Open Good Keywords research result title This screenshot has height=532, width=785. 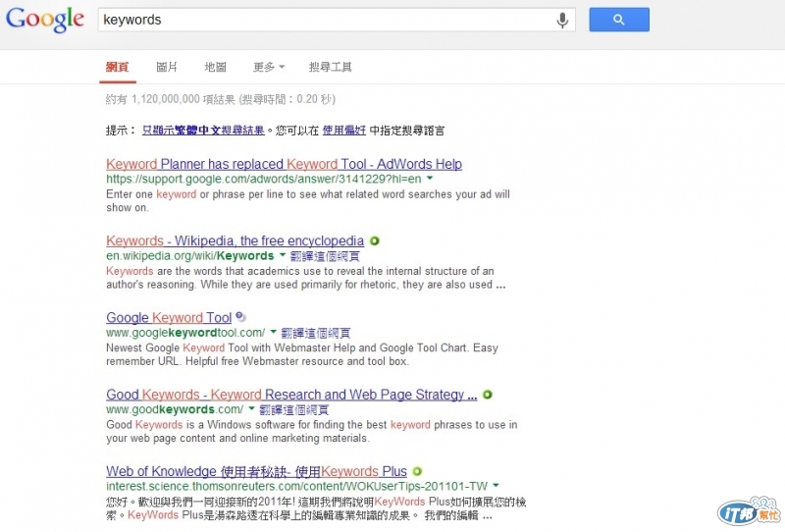click(x=291, y=395)
